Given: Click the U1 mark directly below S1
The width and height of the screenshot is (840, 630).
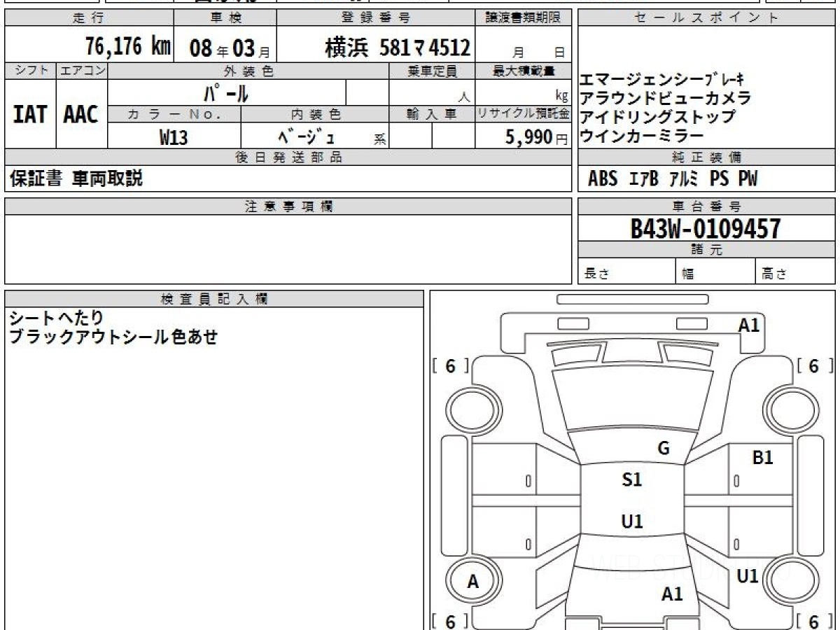Looking at the screenshot, I should [632, 521].
